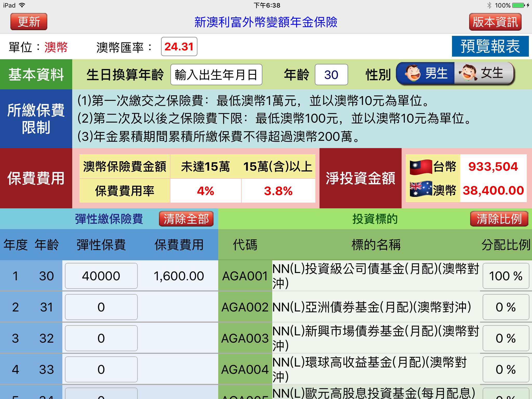Select 女生 gender option
Image resolution: width=532 pixels, height=399 pixels.
click(484, 73)
